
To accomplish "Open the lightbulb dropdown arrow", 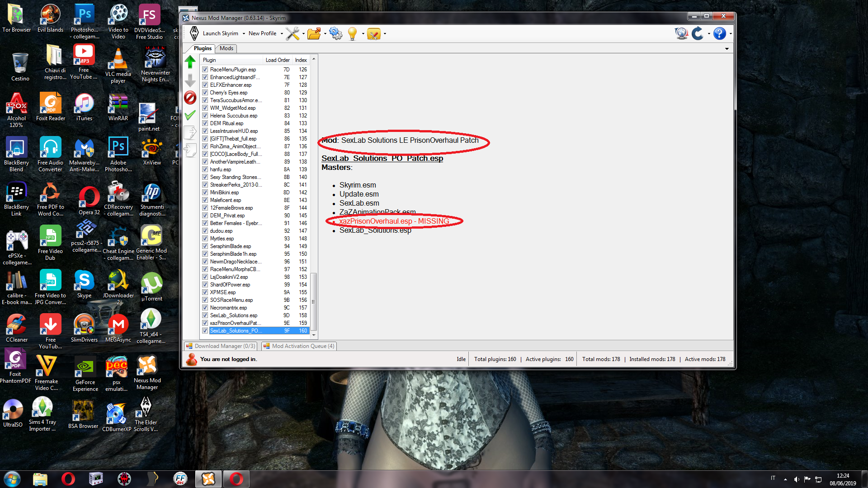I will [363, 33].
